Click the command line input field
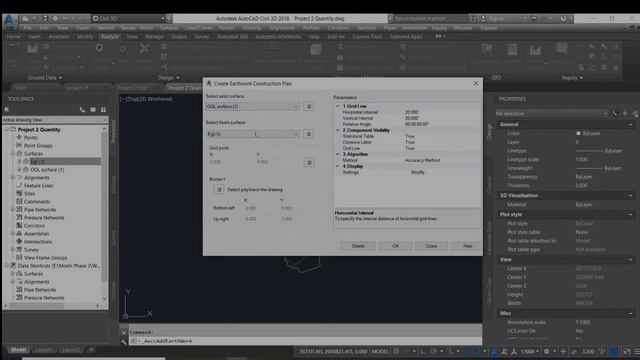This screenshot has height=360, width=640. (x=305, y=341)
